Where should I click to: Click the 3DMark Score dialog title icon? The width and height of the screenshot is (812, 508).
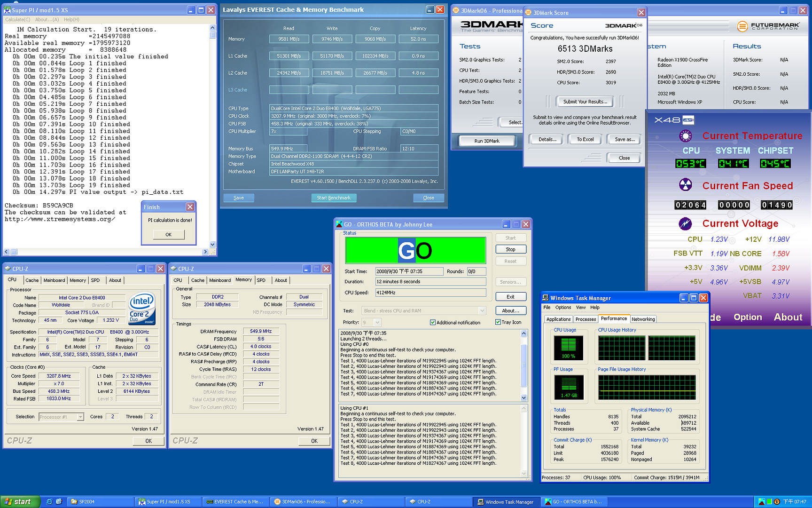coord(528,13)
